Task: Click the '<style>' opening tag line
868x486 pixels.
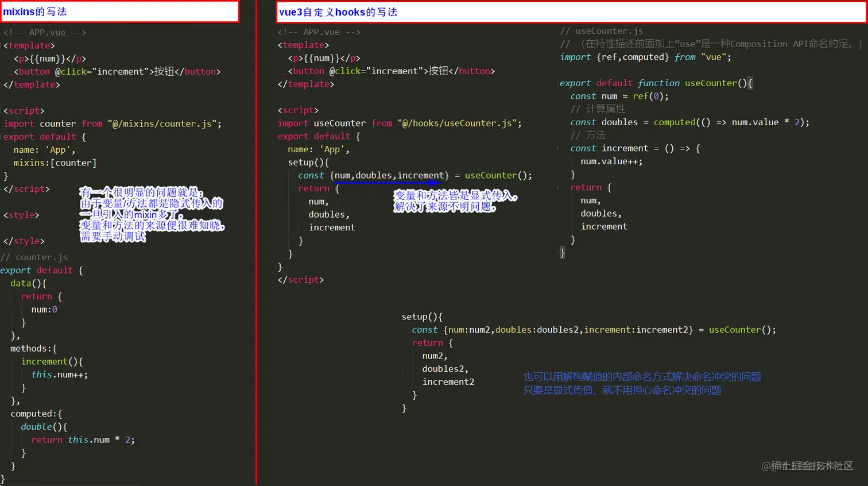Action: (x=21, y=215)
